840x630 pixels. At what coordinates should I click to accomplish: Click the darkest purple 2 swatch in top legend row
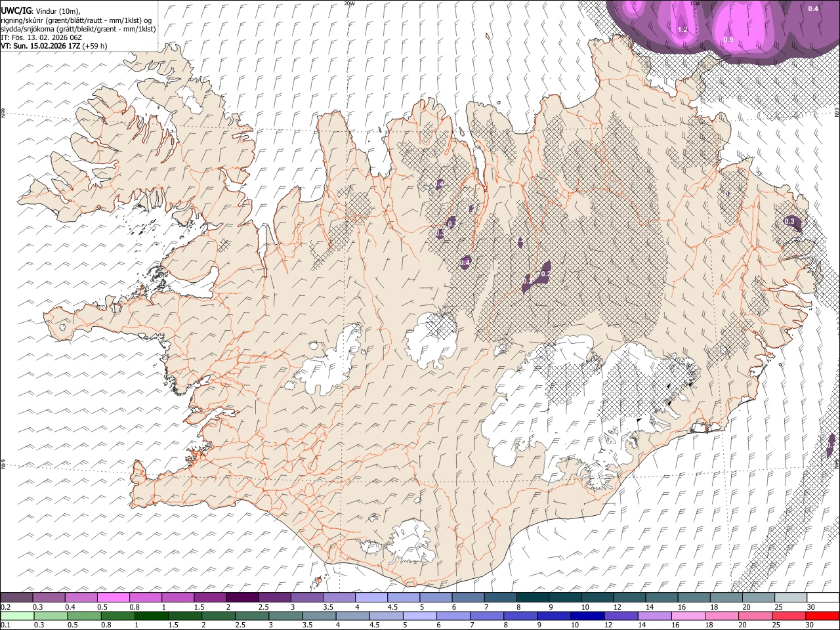(242, 598)
